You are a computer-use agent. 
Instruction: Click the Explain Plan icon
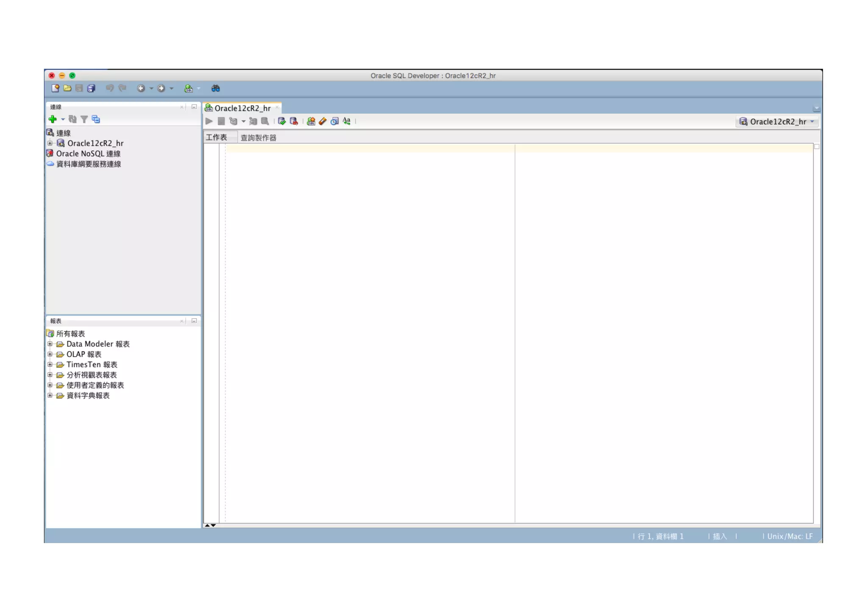coord(233,121)
